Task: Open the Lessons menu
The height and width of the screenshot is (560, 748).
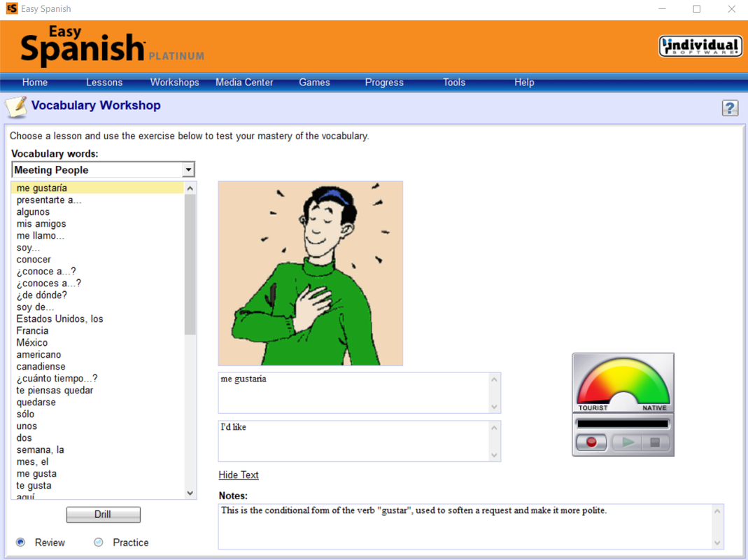Action: click(x=104, y=82)
